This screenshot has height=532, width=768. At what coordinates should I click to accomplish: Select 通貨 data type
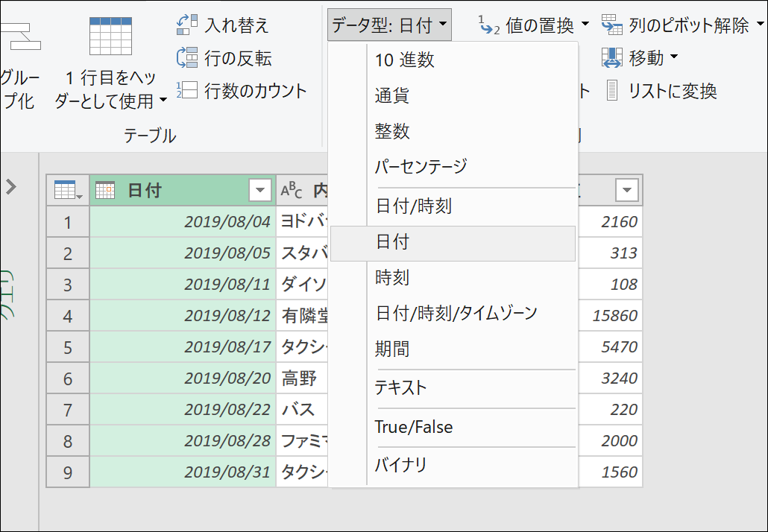click(453, 95)
